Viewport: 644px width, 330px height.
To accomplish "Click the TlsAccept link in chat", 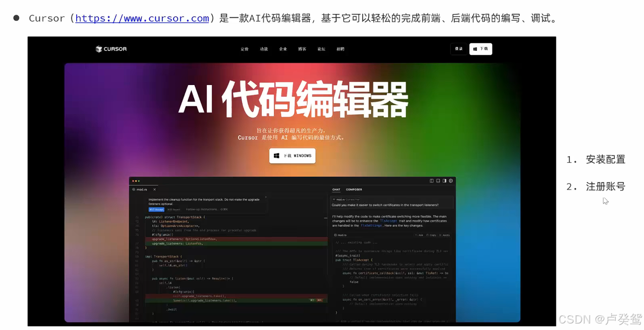I will point(388,221).
